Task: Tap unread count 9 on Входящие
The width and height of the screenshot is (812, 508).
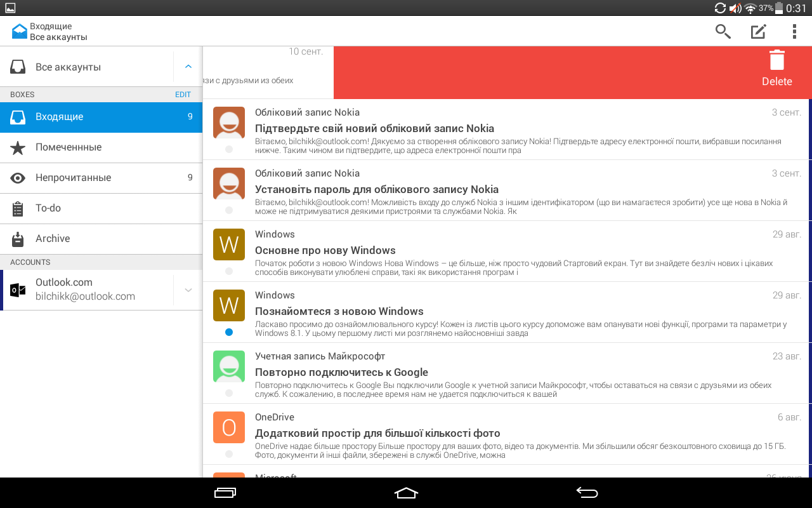Action: coord(190,117)
